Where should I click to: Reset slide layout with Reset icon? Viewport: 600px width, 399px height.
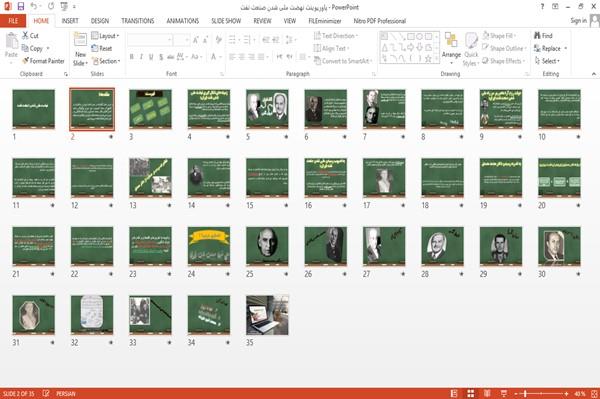[x=95, y=48]
